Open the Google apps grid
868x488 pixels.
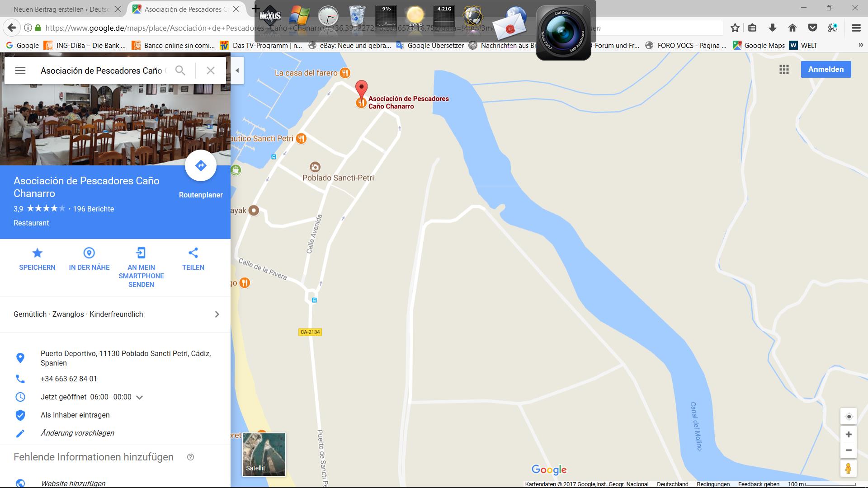(x=784, y=70)
